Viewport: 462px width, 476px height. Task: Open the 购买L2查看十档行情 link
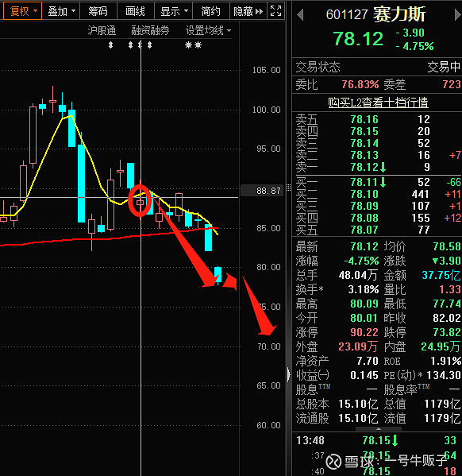coord(378,103)
